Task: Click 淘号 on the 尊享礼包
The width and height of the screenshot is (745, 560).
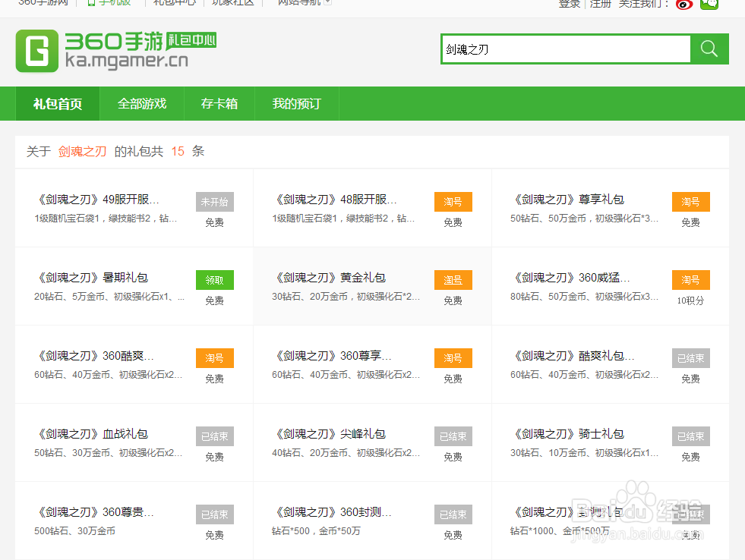Action: pyautogui.click(x=690, y=201)
